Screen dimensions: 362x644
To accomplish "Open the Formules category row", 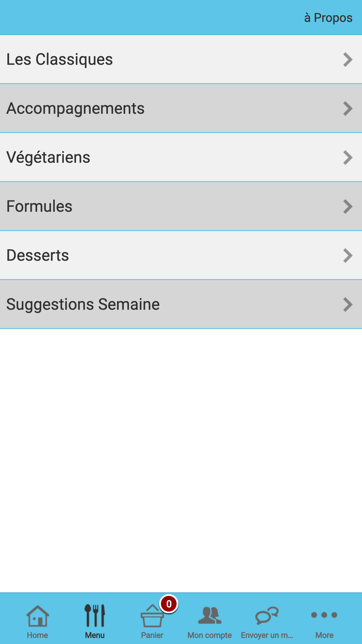I will pyautogui.click(x=181, y=206).
